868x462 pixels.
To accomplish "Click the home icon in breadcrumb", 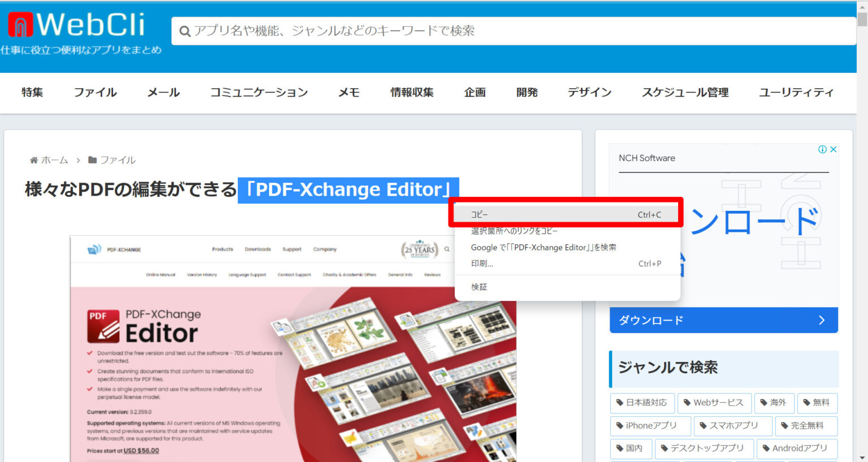I will pos(34,160).
